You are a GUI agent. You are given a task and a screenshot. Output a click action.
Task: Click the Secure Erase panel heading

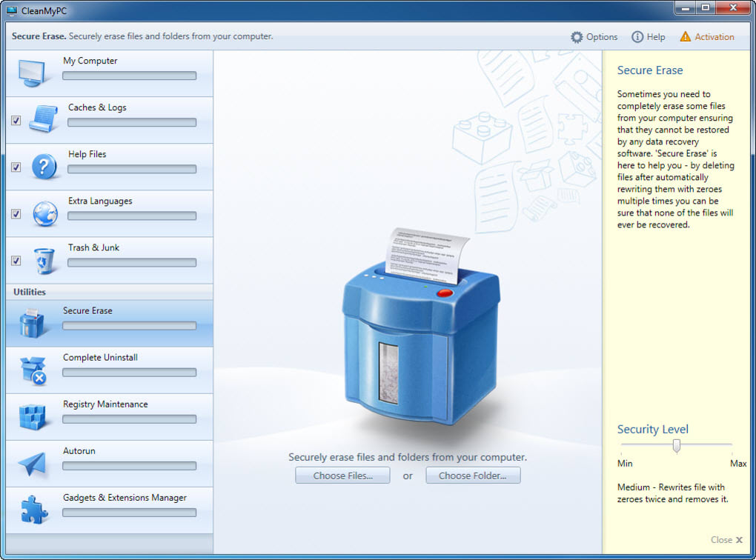(650, 70)
